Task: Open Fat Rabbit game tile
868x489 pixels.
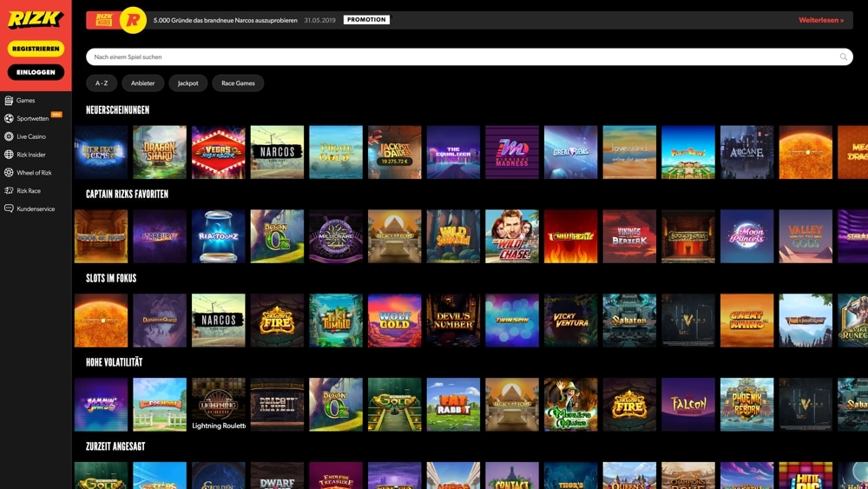Action: point(453,405)
